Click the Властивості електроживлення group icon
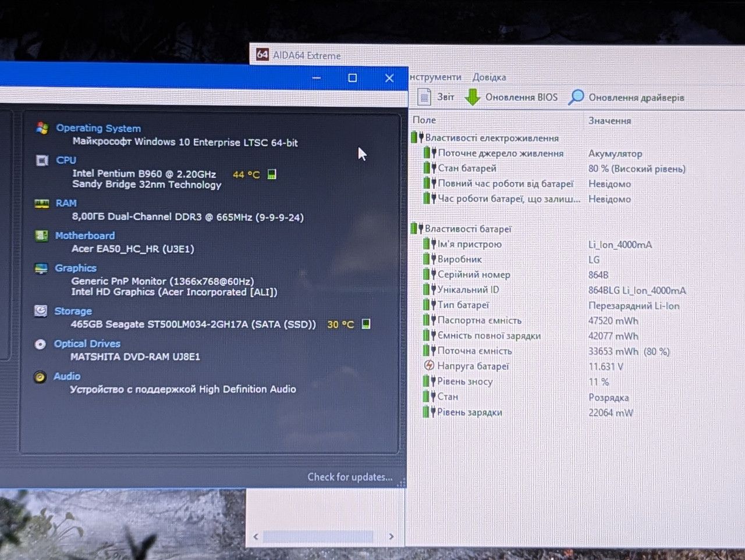745x560 pixels. point(417,138)
